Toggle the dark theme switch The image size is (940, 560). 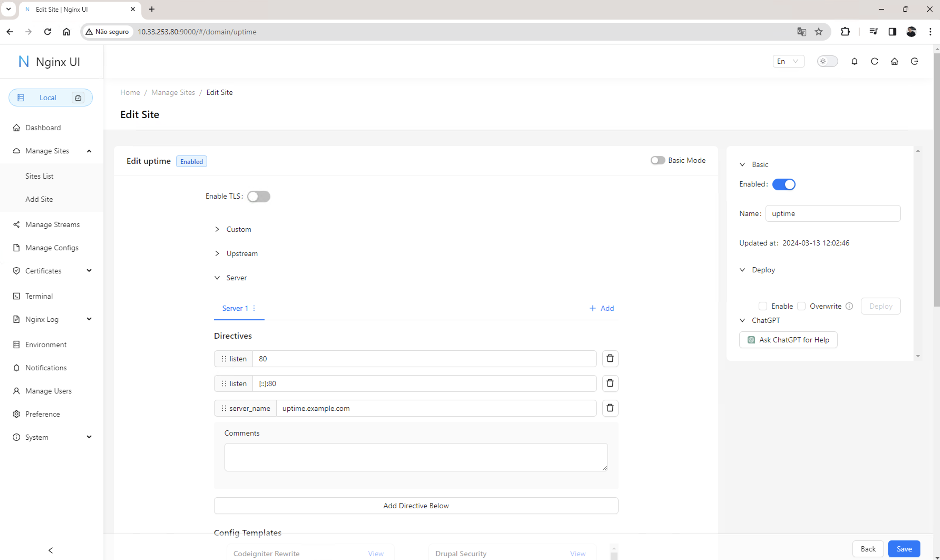827,62
